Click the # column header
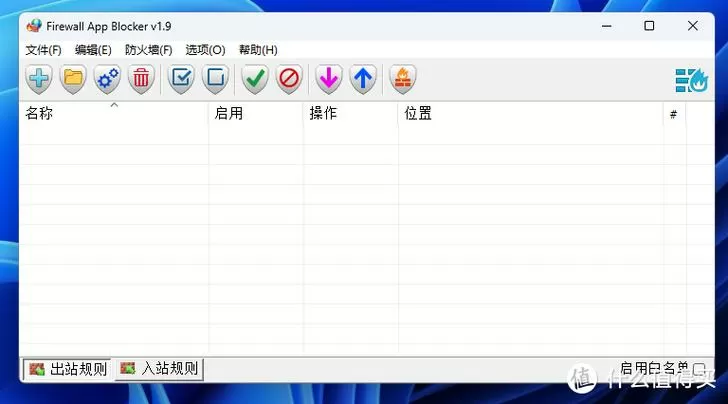Screen dimensions: 728x404 pyautogui.click(x=675, y=113)
